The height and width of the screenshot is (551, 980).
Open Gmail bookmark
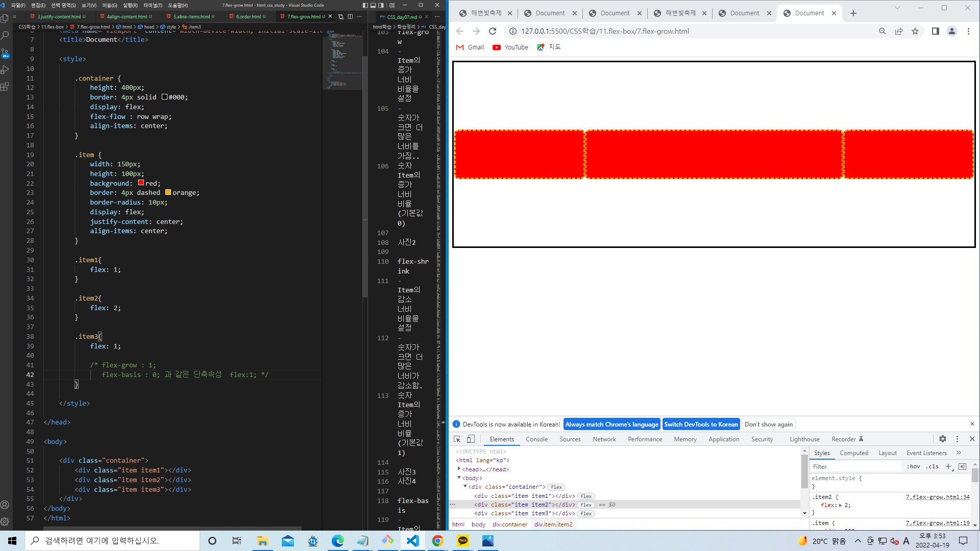(x=470, y=47)
